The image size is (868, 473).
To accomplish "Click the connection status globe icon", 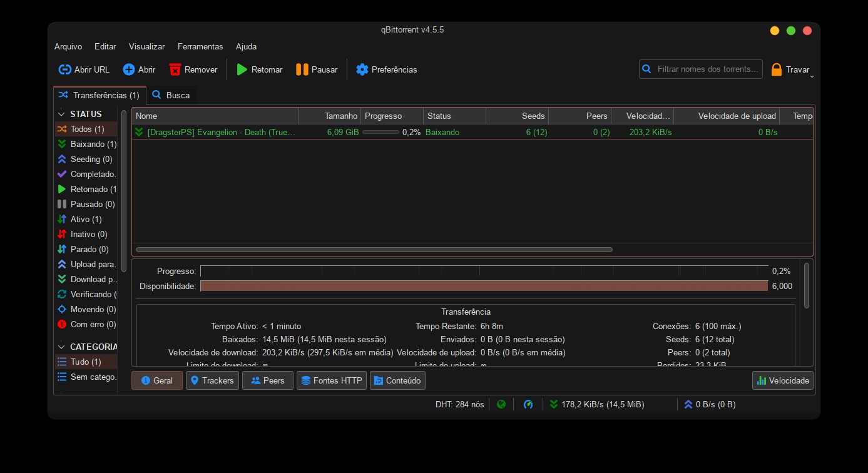I will pos(501,404).
